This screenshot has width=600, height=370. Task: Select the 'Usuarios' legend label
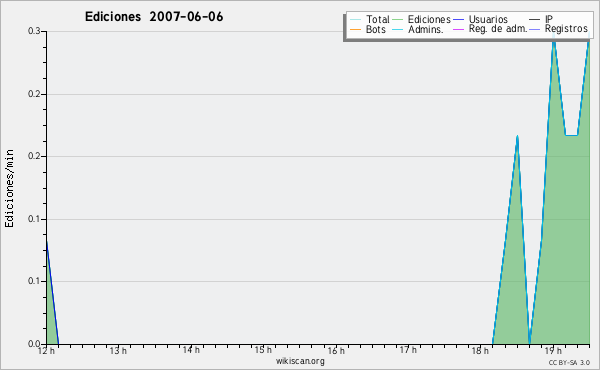(488, 19)
